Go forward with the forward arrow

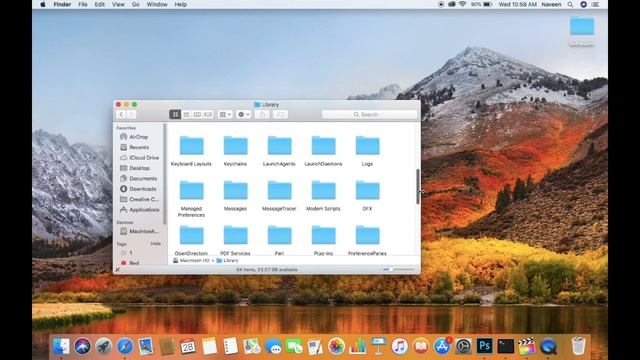pyautogui.click(x=131, y=115)
